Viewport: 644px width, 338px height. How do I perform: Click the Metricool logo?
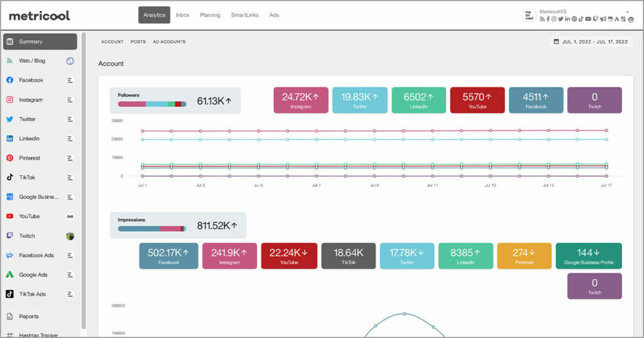[x=40, y=16]
